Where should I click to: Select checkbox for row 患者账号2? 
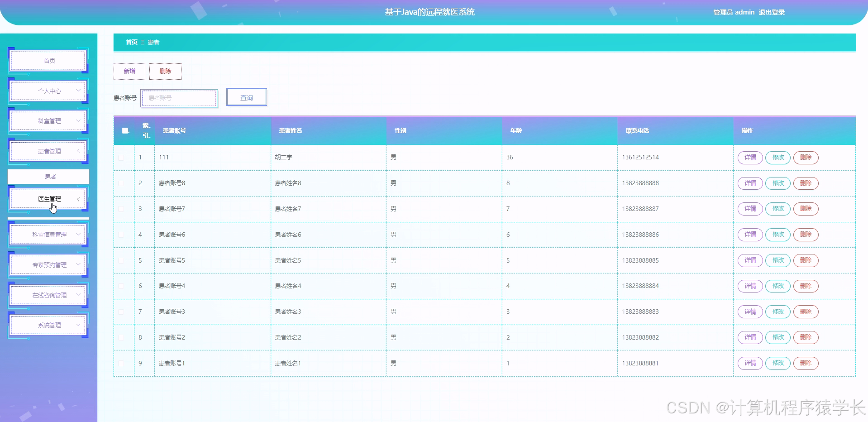click(x=121, y=337)
